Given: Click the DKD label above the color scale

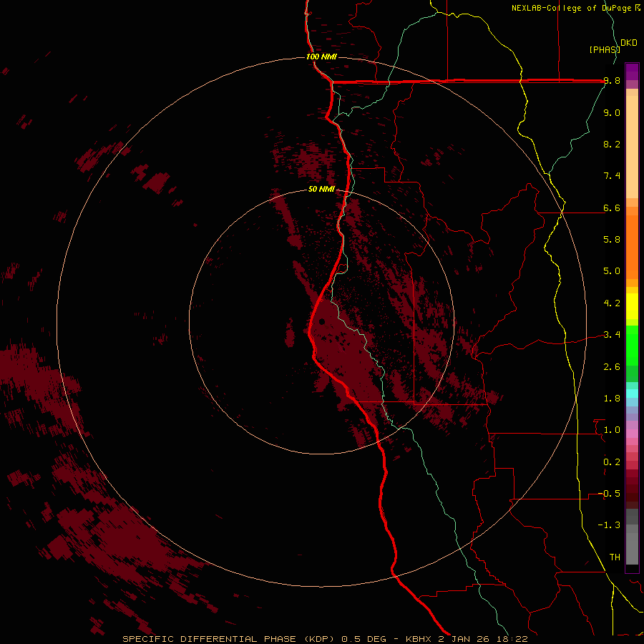Looking at the screenshot, I should (x=629, y=43).
